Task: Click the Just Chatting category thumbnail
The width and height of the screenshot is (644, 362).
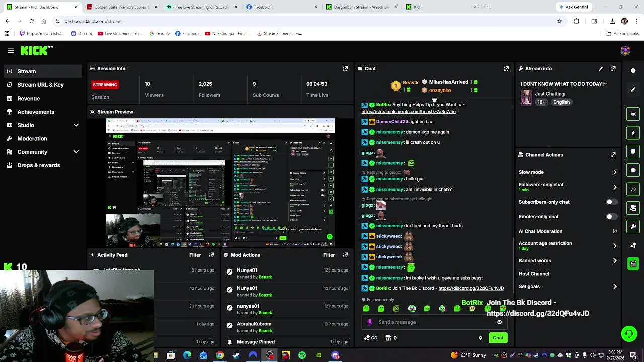Action: pos(526,98)
